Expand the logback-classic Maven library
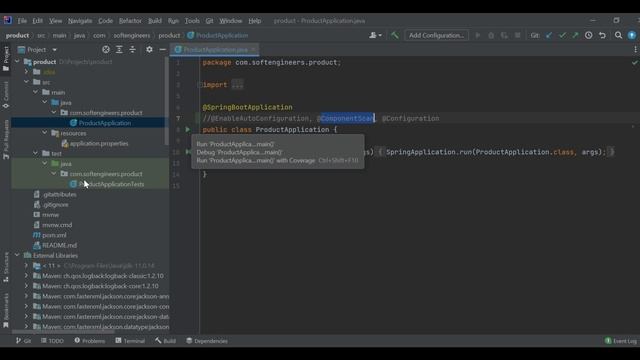This screenshot has height=360, width=640. coord(27,276)
